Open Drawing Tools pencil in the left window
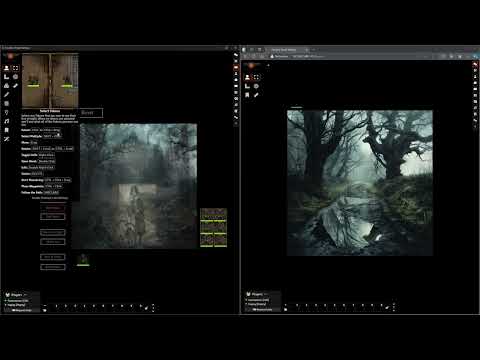480x360 pixels. (x=7, y=95)
